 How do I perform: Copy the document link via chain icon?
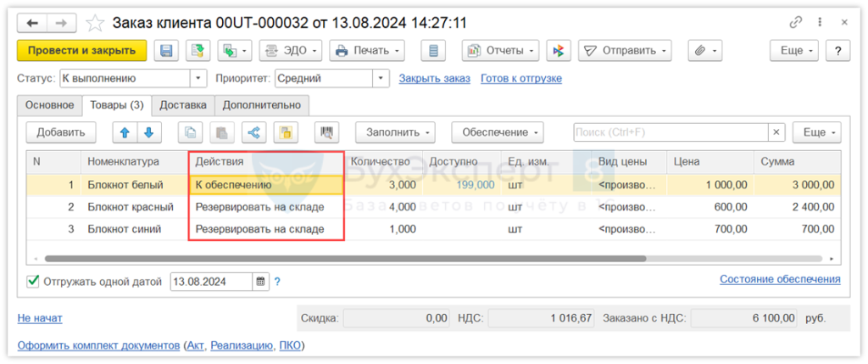[795, 22]
